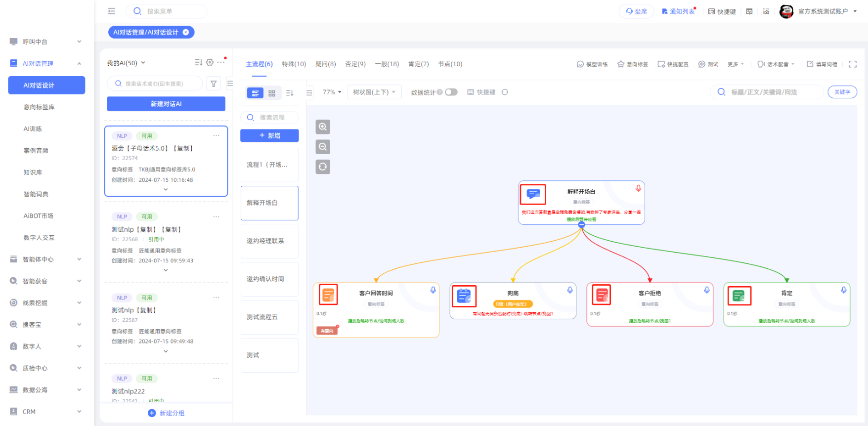Open the 77% zoom level dropdown
Screen dimensions: 868x426
coord(332,92)
